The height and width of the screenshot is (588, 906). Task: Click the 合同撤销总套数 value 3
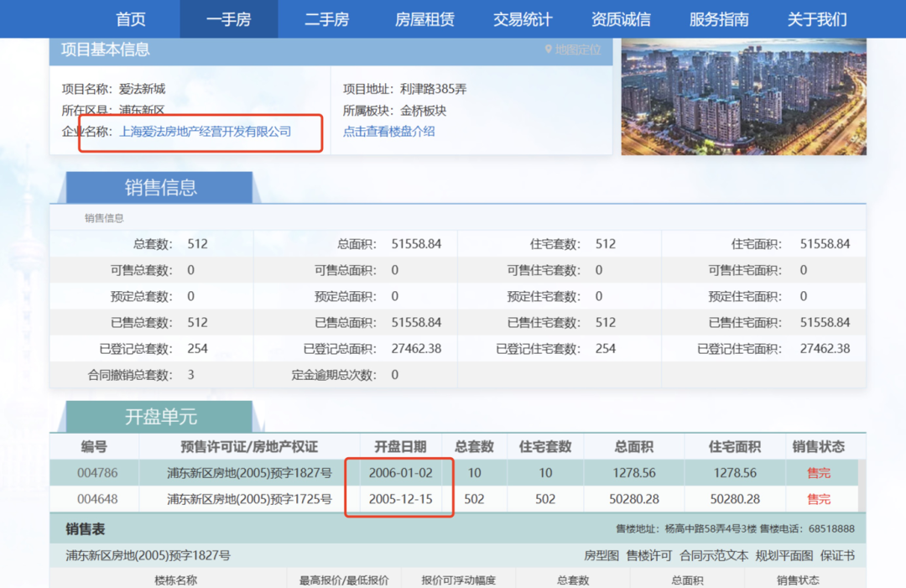(x=190, y=375)
